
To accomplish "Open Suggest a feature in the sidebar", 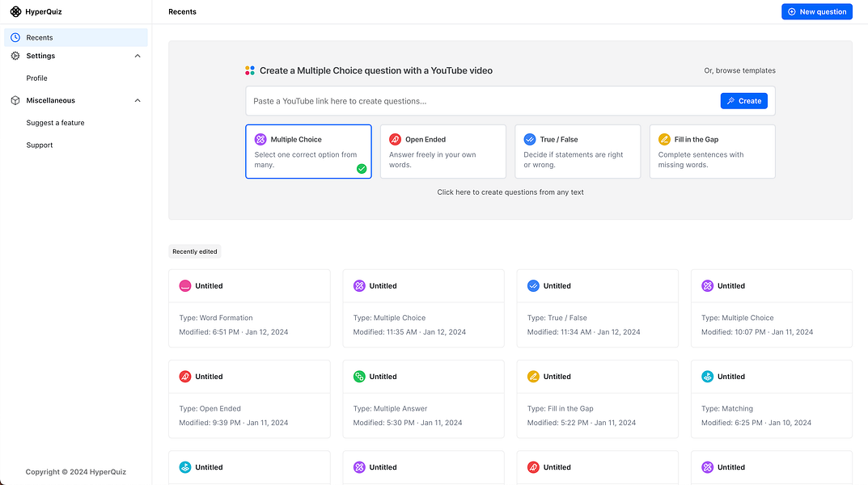I will 55,123.
